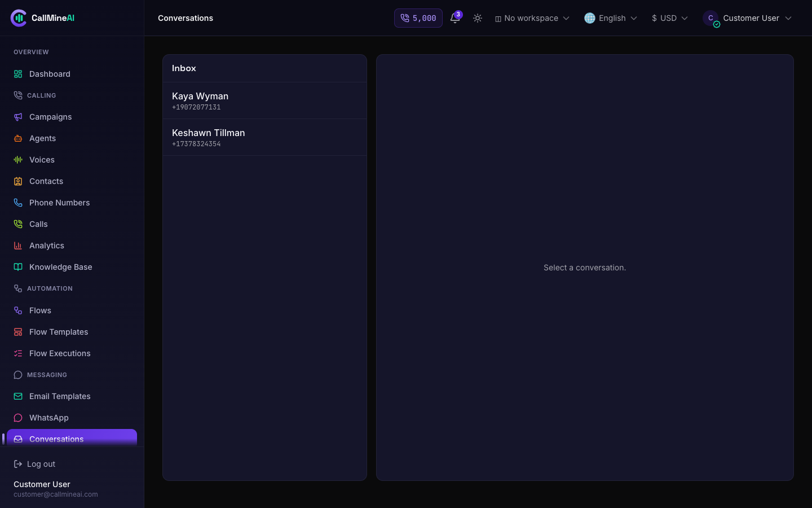Viewport: 812px width, 508px height.
Task: Click the Voices waveform icon
Action: [x=18, y=160]
